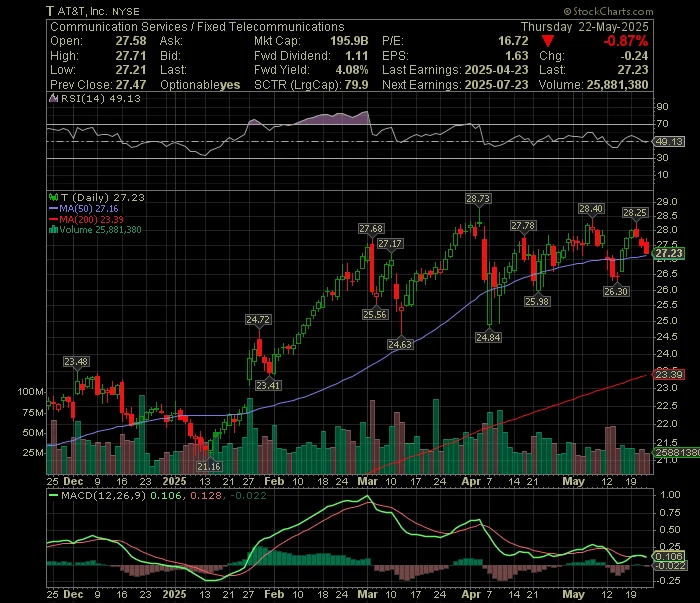The image size is (700, 603).
Task: Click the 100M volume axis label
Action: pos(30,392)
